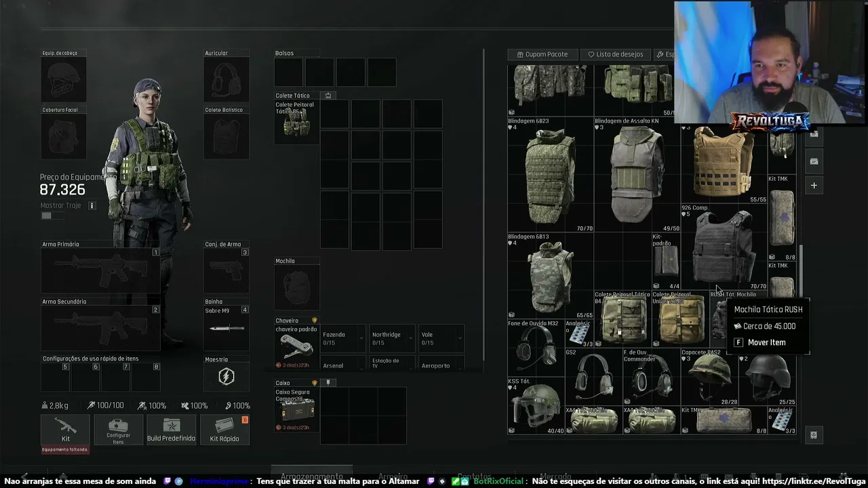Image resolution: width=868 pixels, height=488 pixels.
Task: Open Configurar Itens
Action: click(x=118, y=429)
